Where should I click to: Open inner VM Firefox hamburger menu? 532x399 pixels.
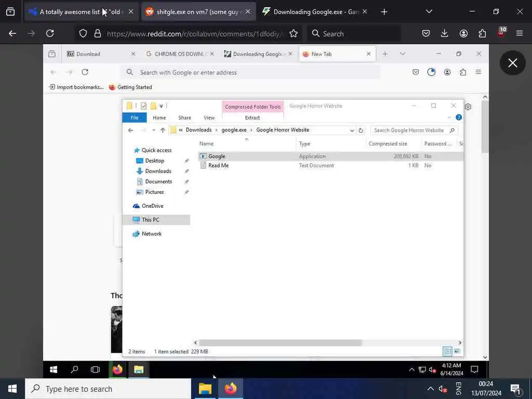478,72
